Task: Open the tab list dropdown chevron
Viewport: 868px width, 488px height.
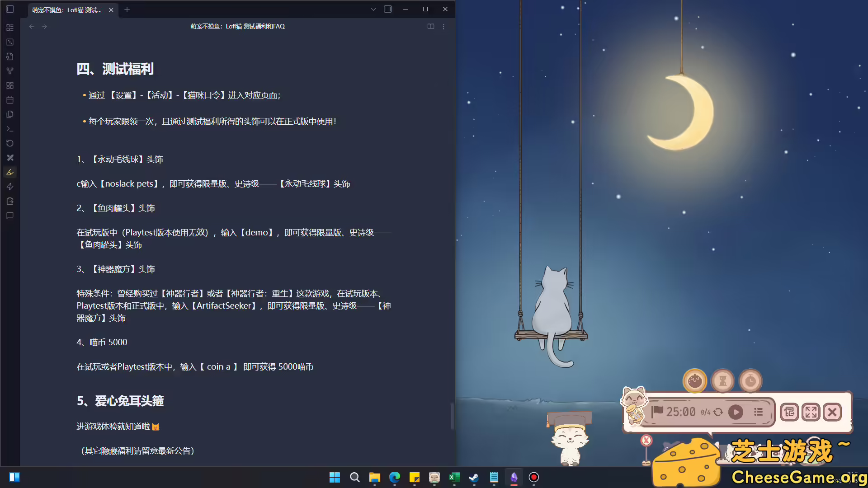Action: pyautogui.click(x=373, y=9)
